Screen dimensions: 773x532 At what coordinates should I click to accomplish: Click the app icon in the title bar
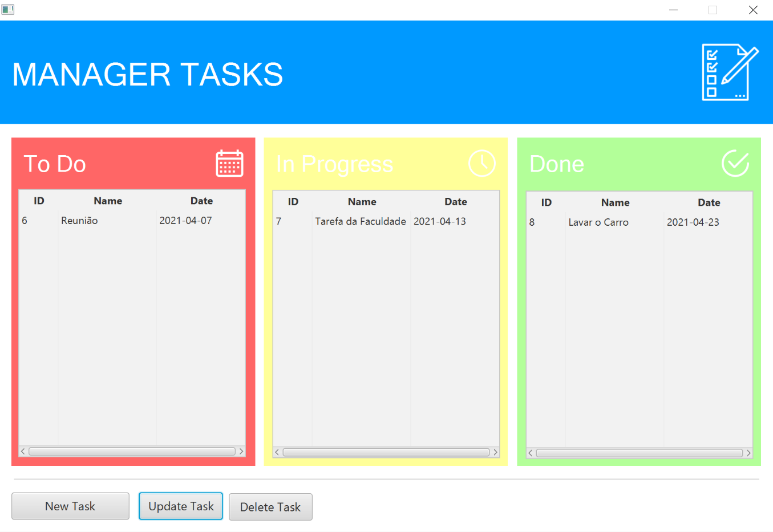(8, 9)
